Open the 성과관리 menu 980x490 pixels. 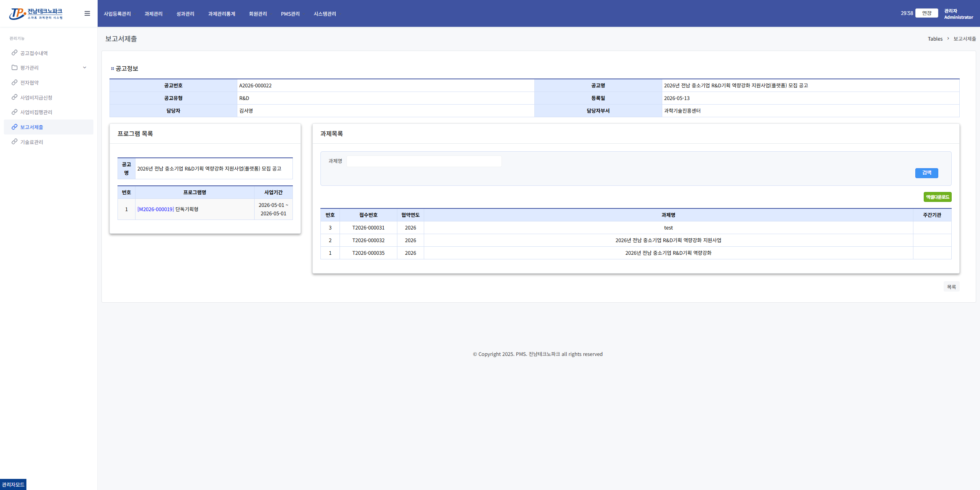click(x=185, y=14)
